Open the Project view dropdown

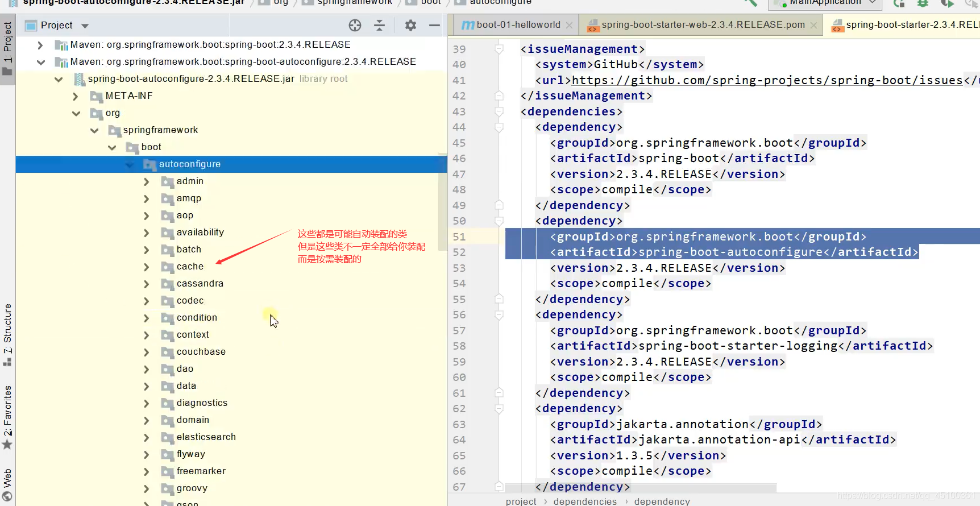(x=85, y=26)
